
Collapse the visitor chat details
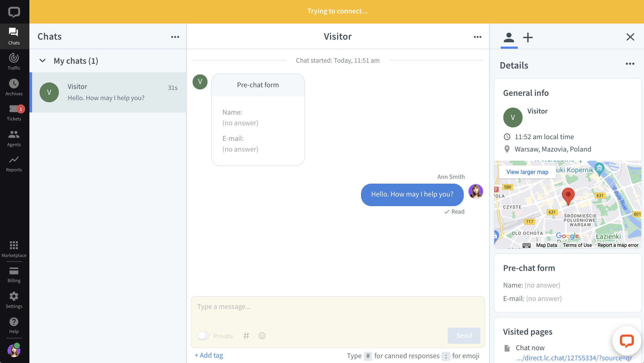[x=630, y=37]
